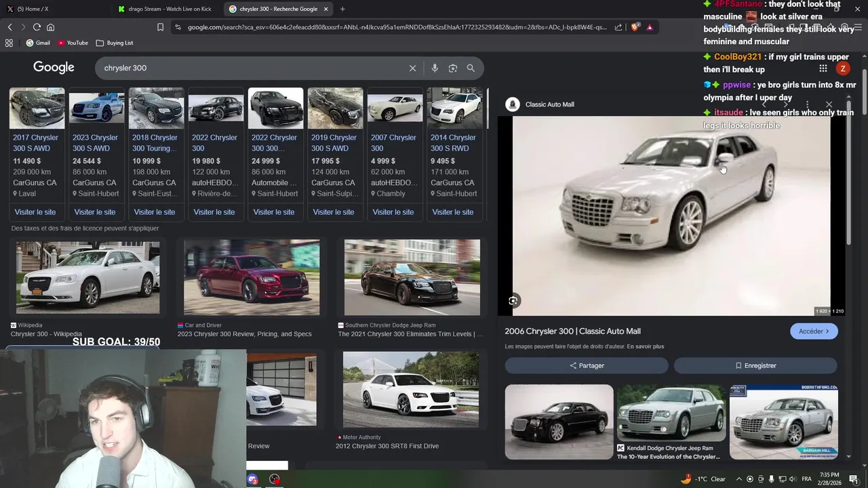This screenshot has height=488, width=868.
Task: Open the taskbar clock showing 7:35 PM
Action: tap(829, 479)
